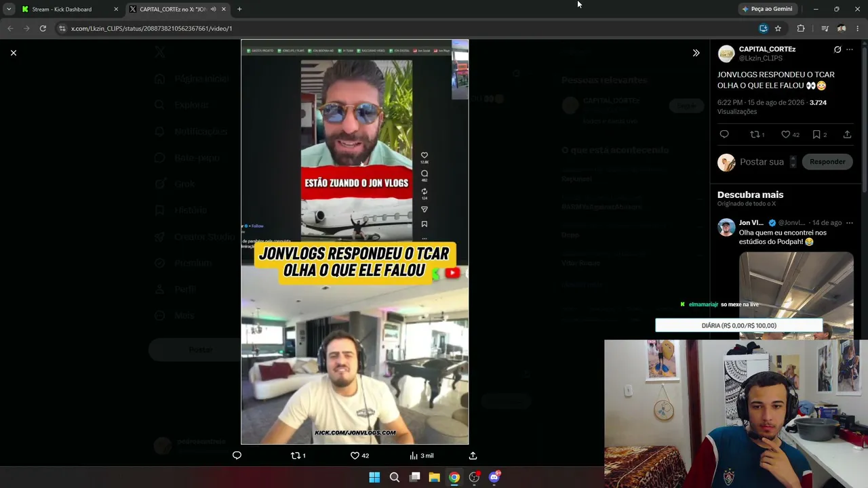868x488 pixels.
Task: Open the Chrome profile avatar
Action: click(842, 28)
